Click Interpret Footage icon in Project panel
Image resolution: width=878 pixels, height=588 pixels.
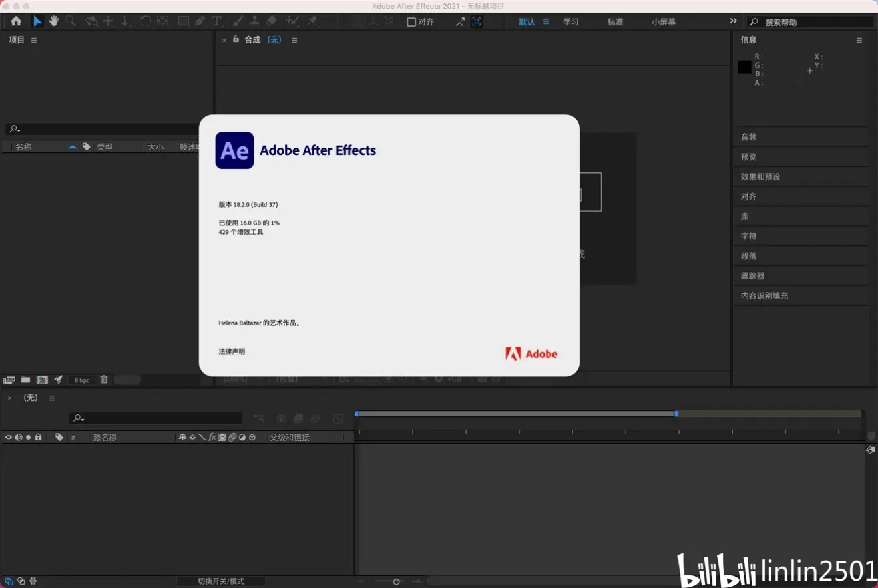9,380
